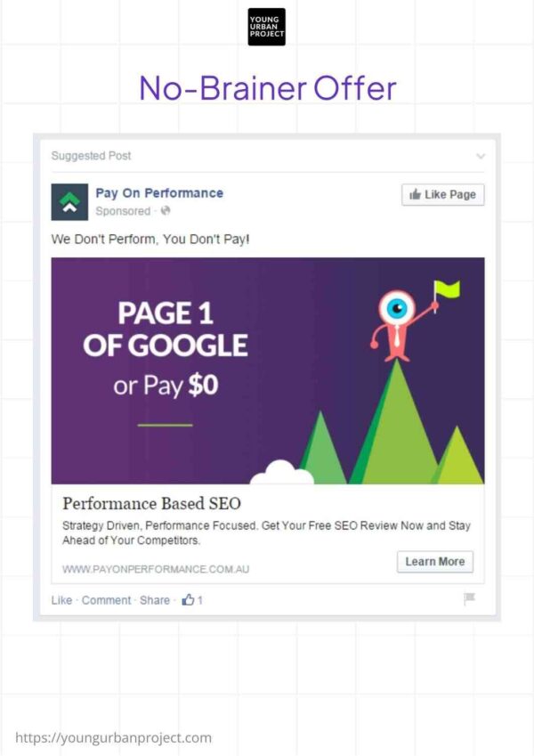Image resolution: width=534 pixels, height=756 pixels.
Task: Click the Like Page button
Action: 442,194
